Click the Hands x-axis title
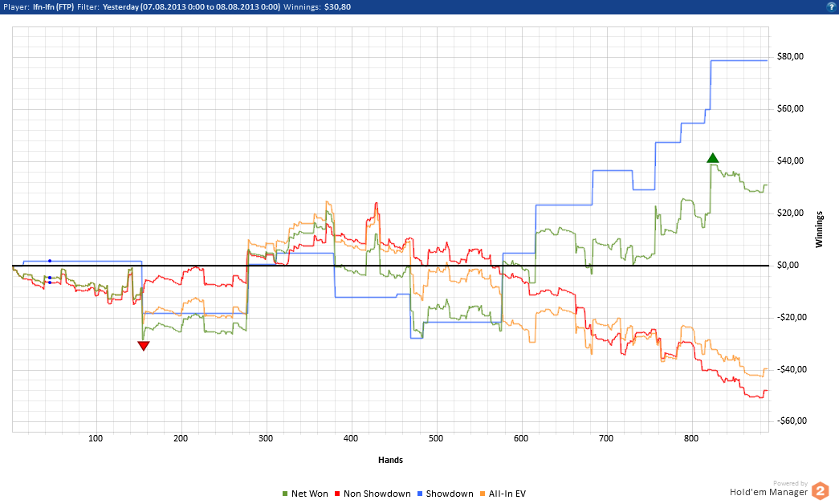 (390, 460)
